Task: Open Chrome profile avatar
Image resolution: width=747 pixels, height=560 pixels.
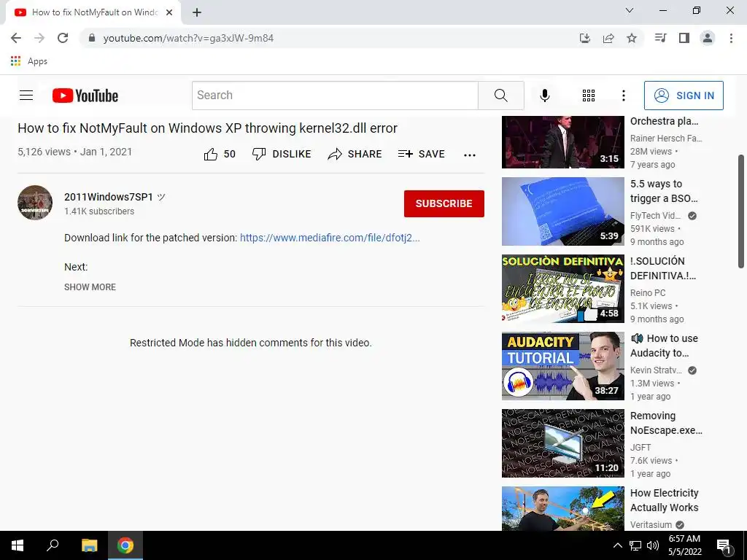Action: (x=708, y=38)
